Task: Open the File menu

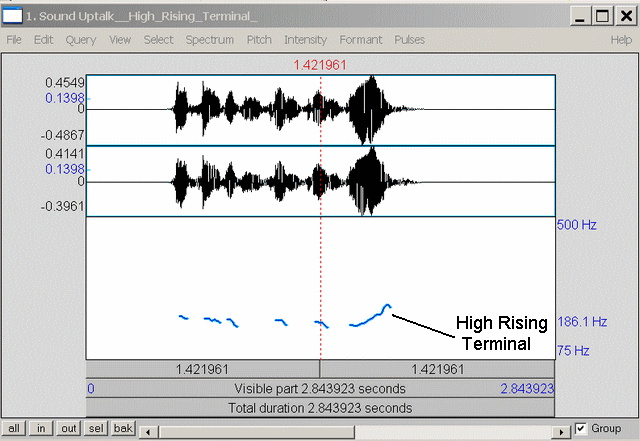Action: (15, 40)
